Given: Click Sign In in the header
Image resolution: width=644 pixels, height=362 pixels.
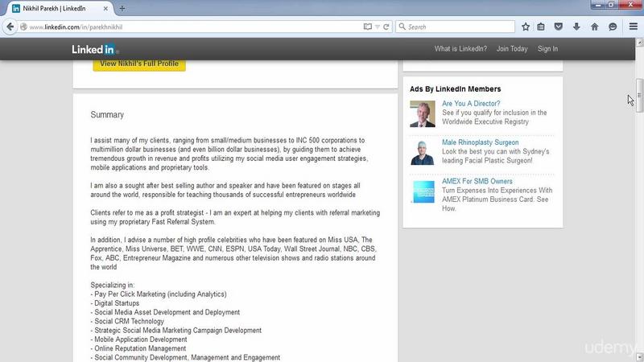Looking at the screenshot, I should pos(547,49).
